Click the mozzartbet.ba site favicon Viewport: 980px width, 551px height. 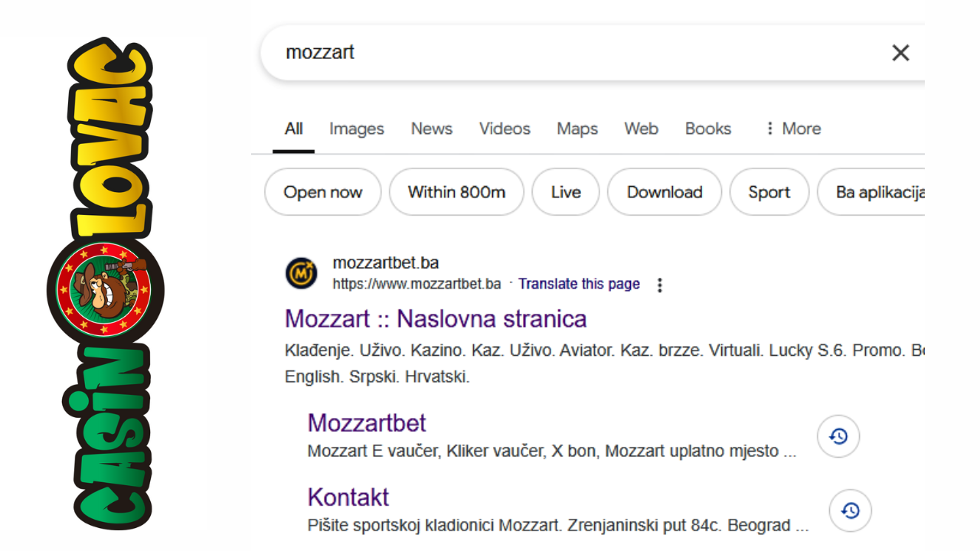301,273
